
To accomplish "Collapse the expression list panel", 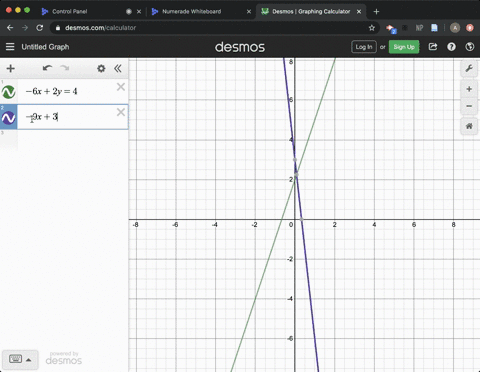I will [x=118, y=68].
